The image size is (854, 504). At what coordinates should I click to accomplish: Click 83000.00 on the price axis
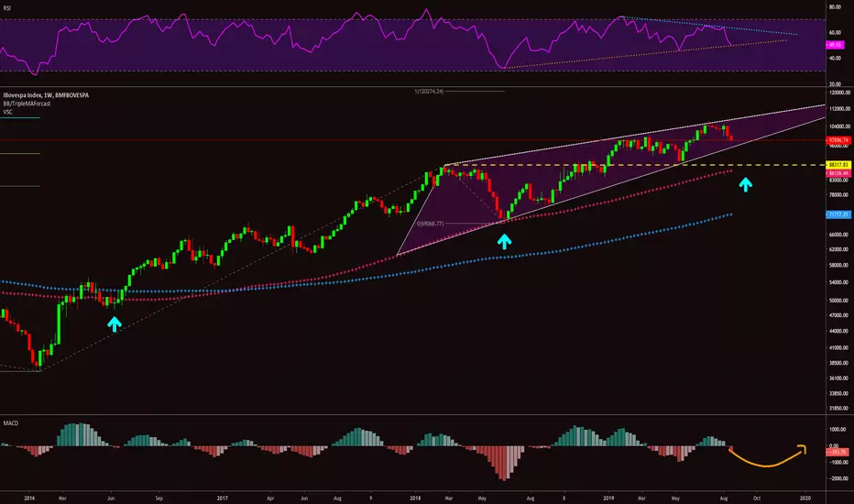839,180
